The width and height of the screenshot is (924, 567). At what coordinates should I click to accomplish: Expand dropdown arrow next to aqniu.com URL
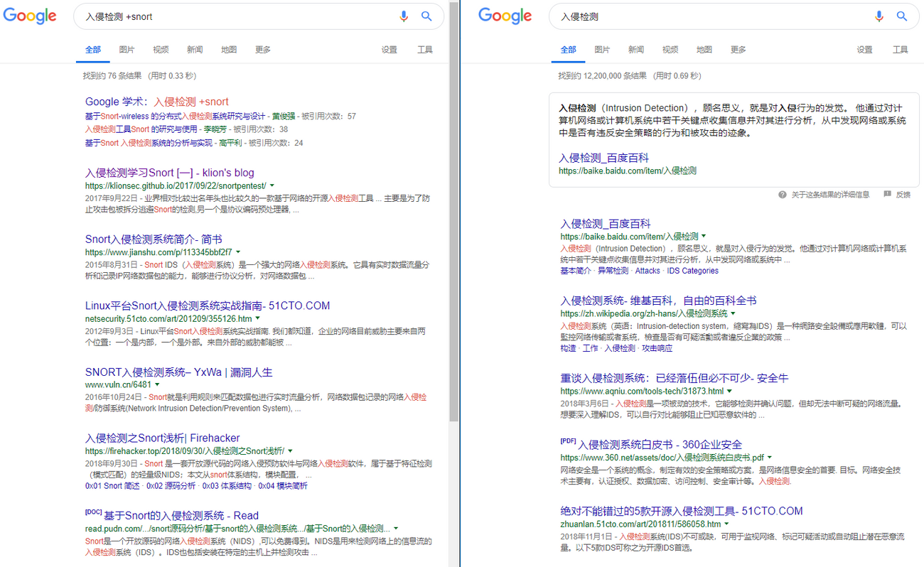pos(729,391)
